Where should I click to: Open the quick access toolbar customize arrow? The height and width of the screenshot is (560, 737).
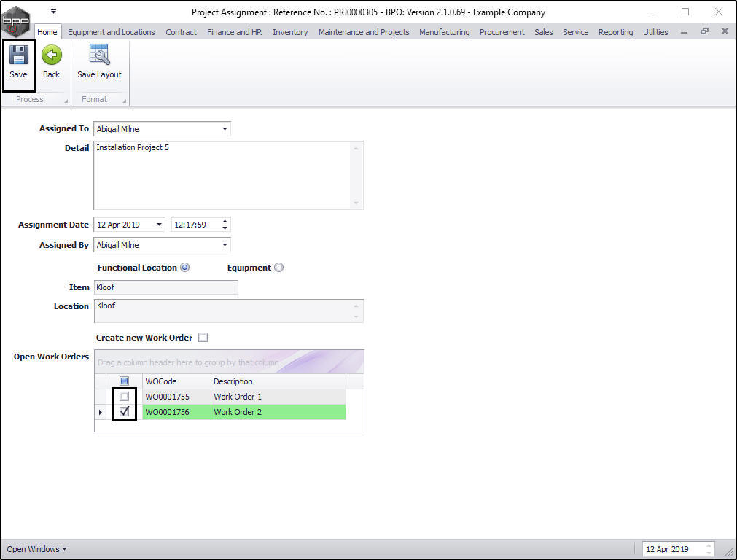tap(54, 11)
